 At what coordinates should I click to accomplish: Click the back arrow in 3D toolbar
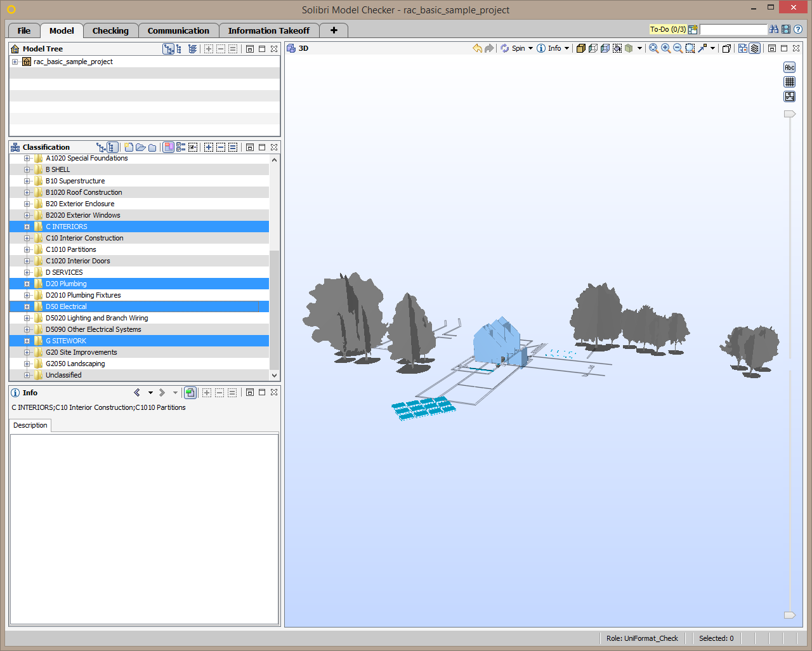[x=477, y=48]
